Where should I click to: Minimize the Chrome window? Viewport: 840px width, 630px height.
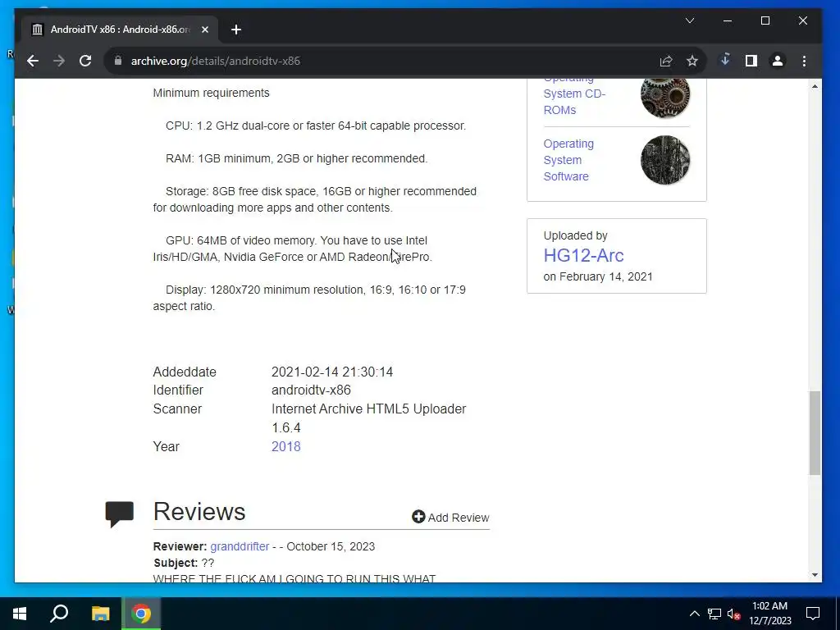point(727,21)
